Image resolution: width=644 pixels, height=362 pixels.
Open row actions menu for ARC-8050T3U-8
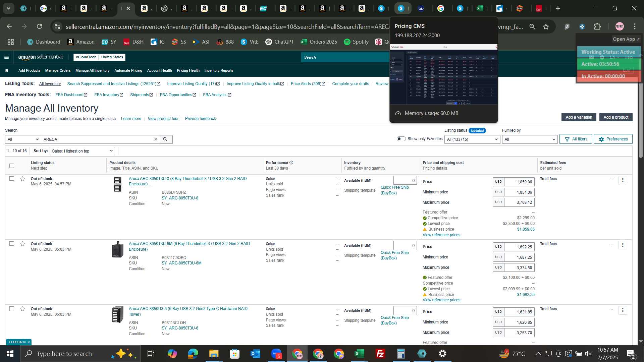pos(623,180)
